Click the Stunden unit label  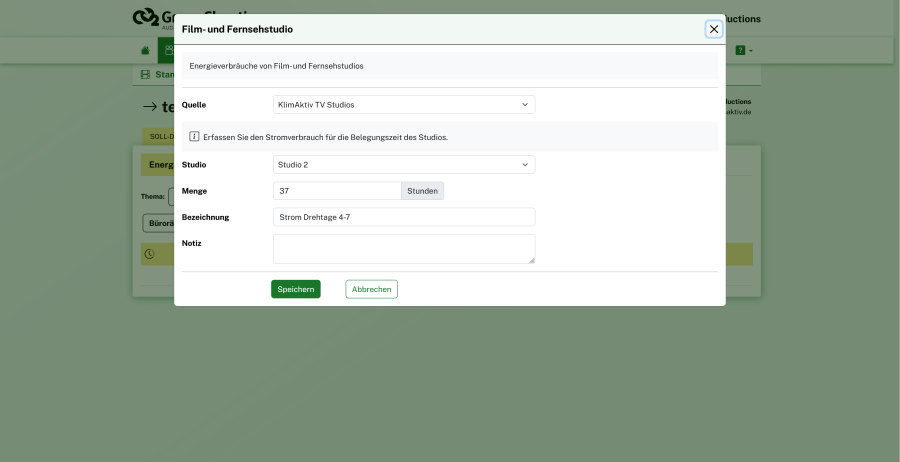coord(422,191)
